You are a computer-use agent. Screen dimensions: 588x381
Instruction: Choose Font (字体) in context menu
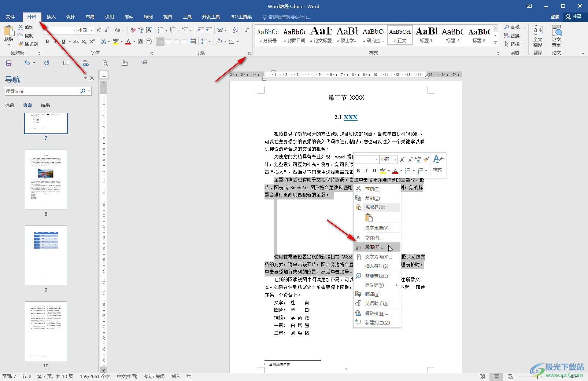[377, 238]
